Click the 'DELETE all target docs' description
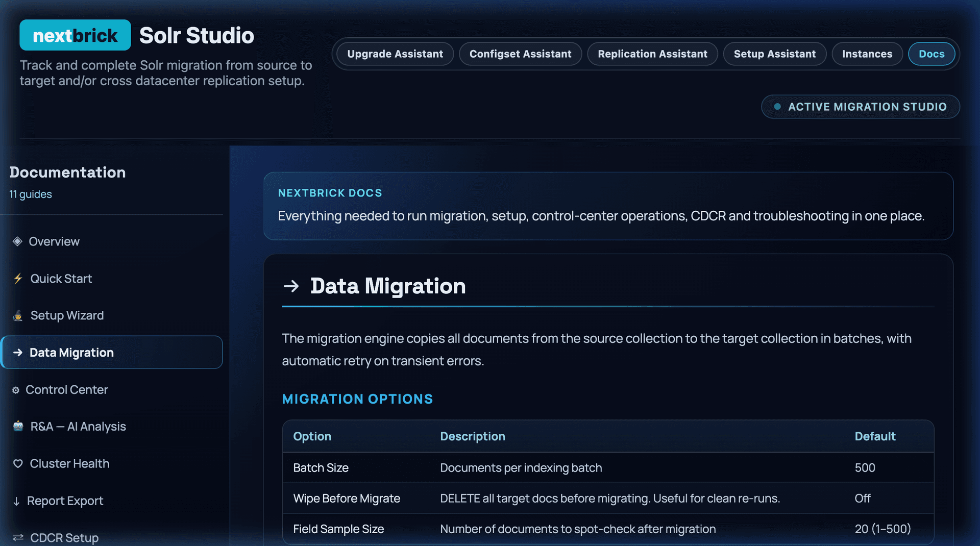980x546 pixels. coord(610,499)
